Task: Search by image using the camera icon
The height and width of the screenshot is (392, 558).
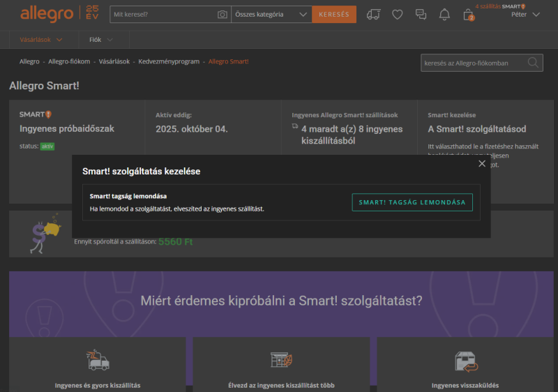Action: tap(222, 14)
